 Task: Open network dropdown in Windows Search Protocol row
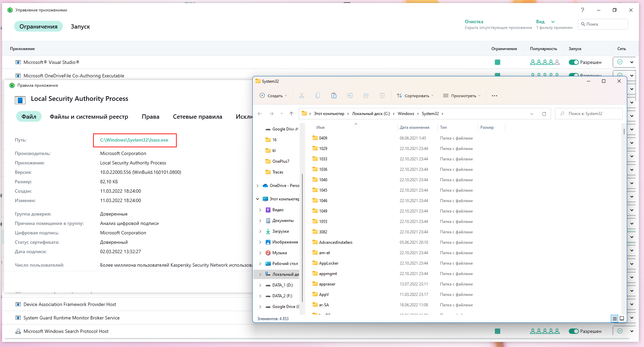pyautogui.click(x=632, y=331)
